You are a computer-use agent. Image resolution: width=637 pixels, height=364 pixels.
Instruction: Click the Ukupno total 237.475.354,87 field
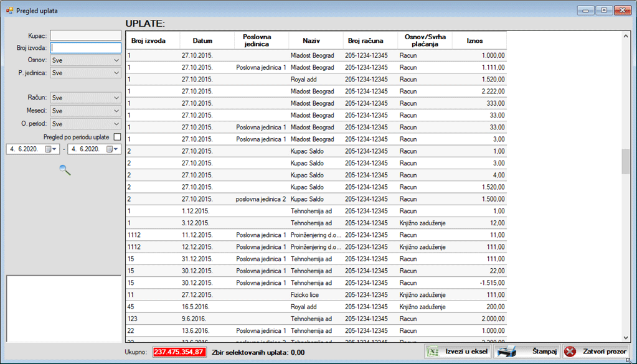[x=179, y=352]
